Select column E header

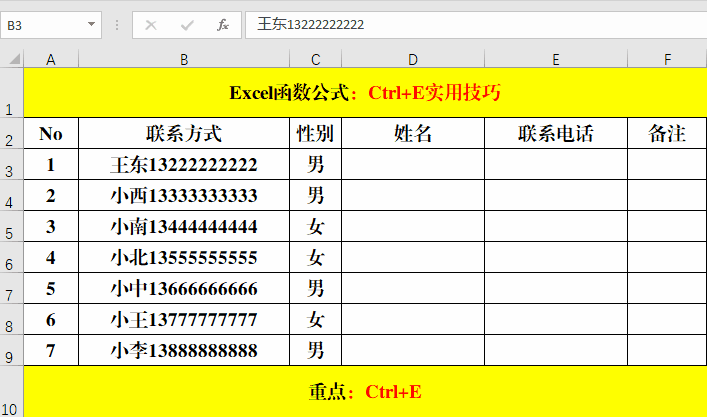click(x=556, y=59)
